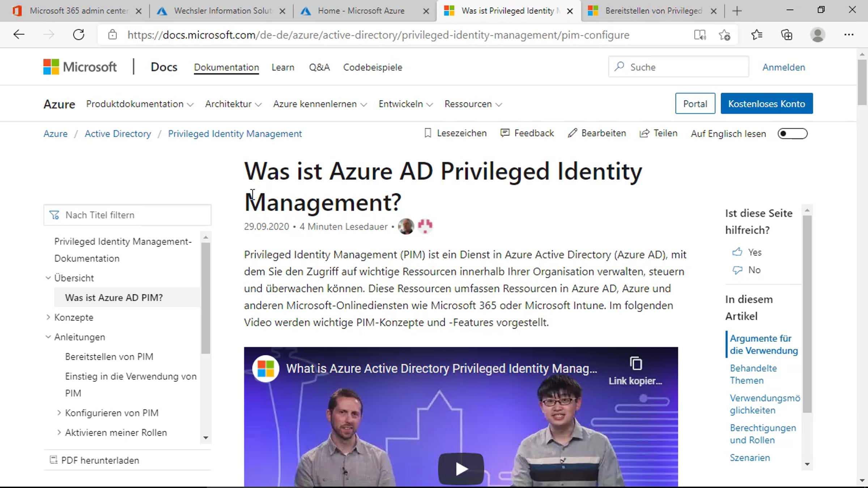The image size is (868, 488).
Task: Play the PIM video
Action: (461, 468)
